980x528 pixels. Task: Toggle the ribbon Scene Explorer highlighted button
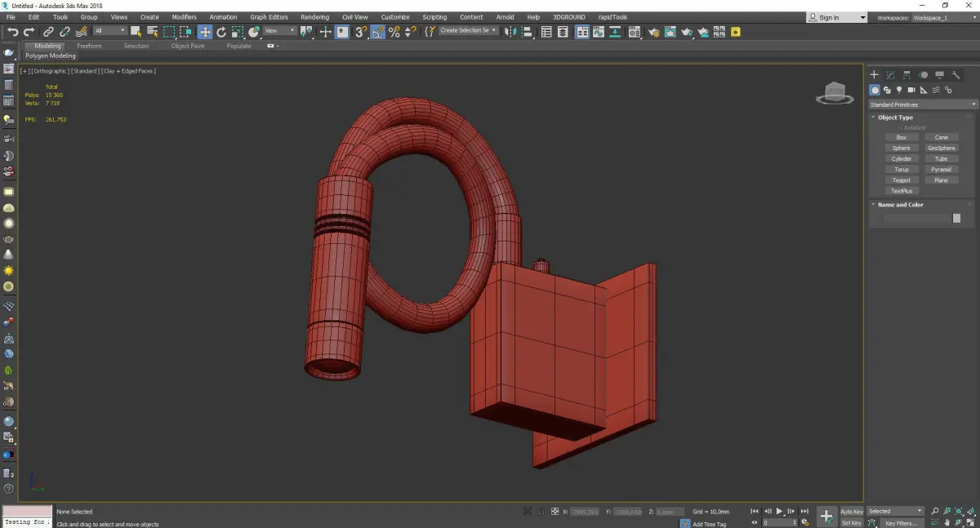[582, 32]
